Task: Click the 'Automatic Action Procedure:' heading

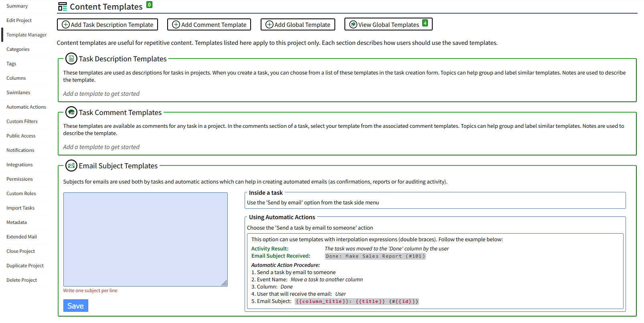Action: click(x=286, y=265)
